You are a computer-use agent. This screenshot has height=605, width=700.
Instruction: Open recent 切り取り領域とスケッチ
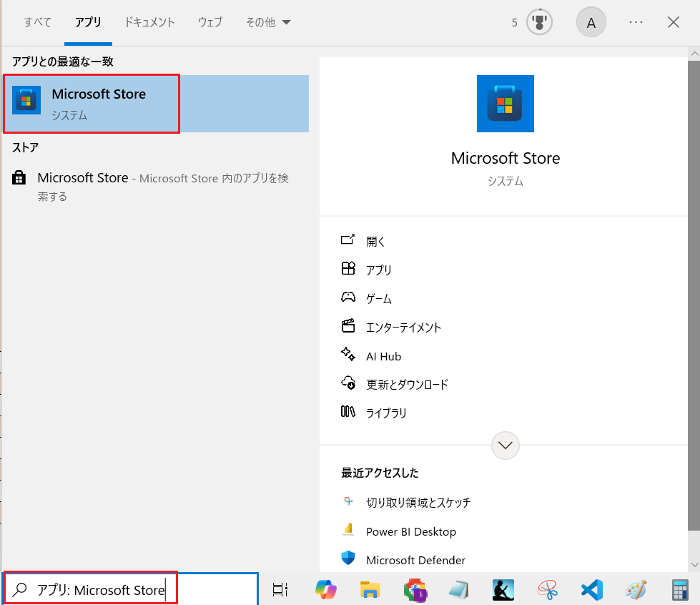(418, 503)
